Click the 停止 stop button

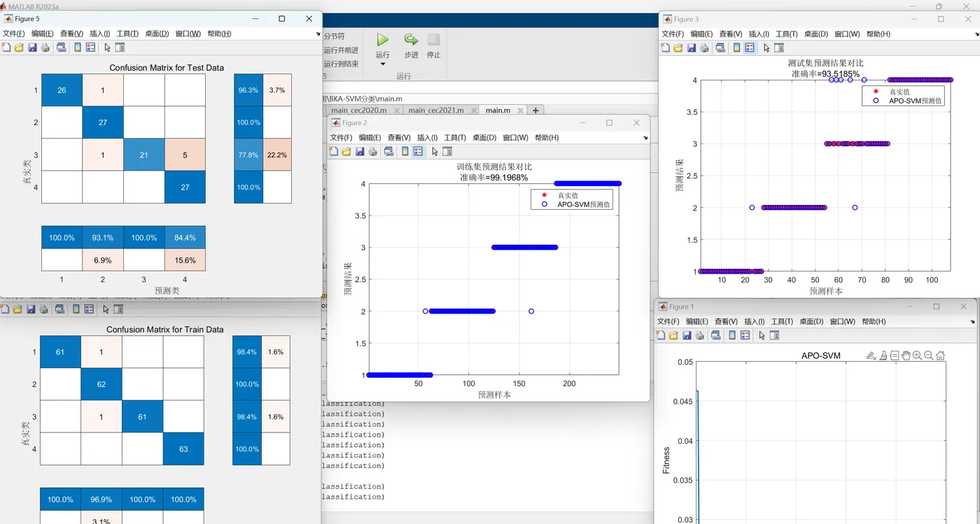coord(434,45)
